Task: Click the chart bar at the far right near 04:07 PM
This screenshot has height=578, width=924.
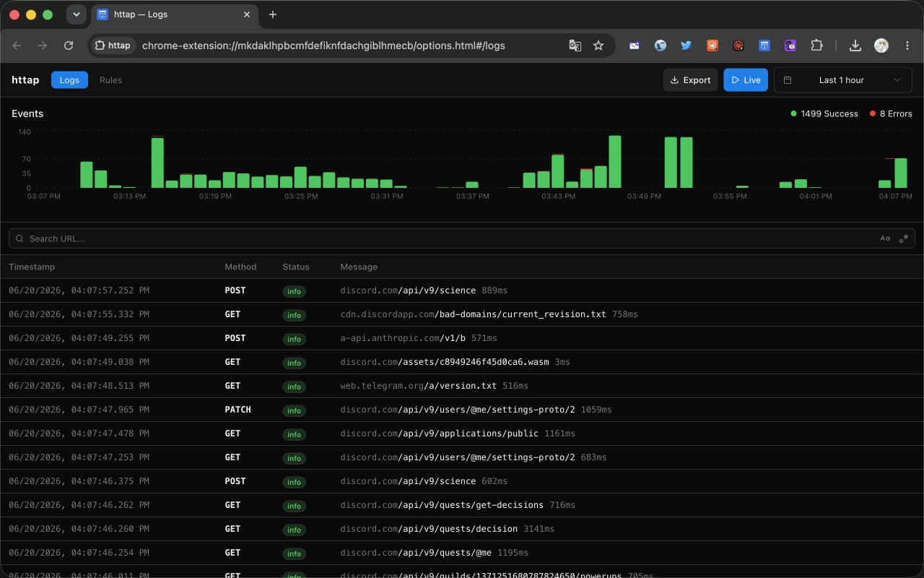Action: coord(901,173)
